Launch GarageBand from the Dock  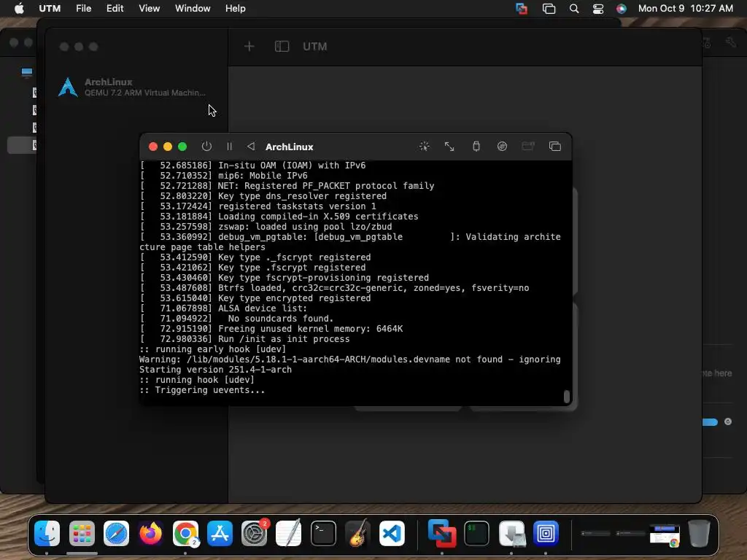pos(357,533)
